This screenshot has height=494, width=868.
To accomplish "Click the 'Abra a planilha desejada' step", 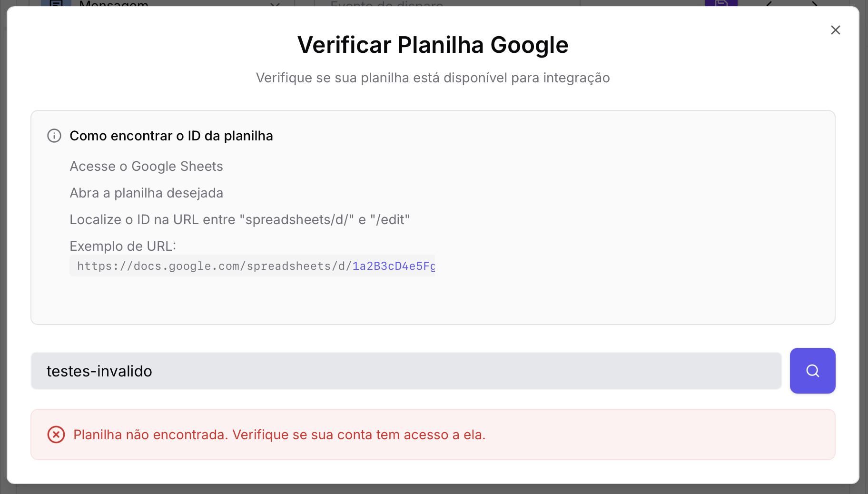I will (x=146, y=193).
